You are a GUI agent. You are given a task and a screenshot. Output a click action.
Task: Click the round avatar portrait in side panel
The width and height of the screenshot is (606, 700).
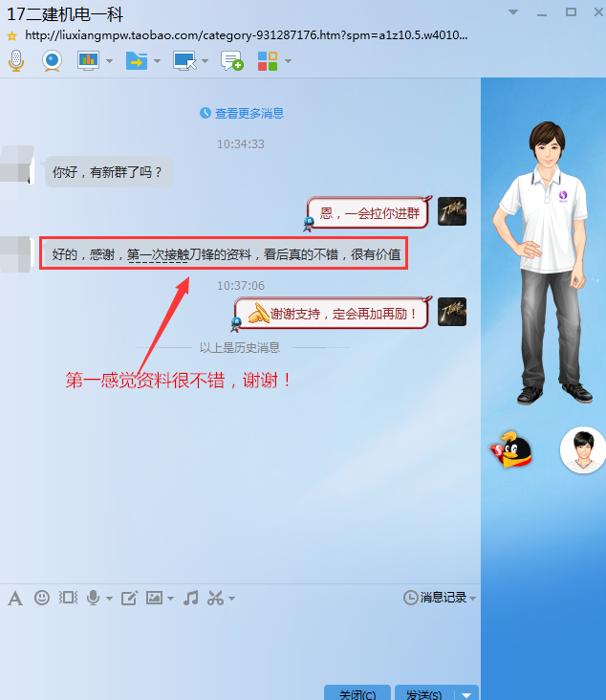(x=583, y=450)
